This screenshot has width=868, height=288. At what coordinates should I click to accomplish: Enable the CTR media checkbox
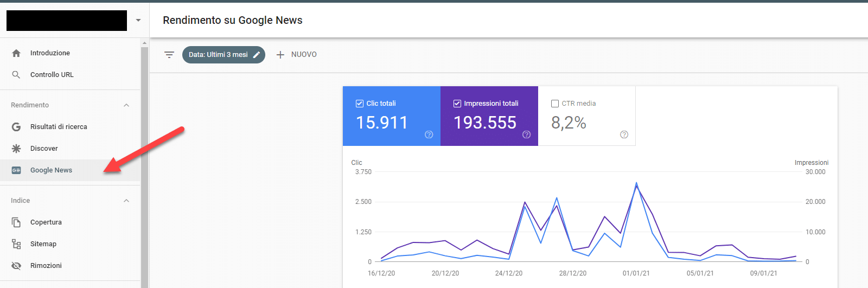[x=554, y=104]
